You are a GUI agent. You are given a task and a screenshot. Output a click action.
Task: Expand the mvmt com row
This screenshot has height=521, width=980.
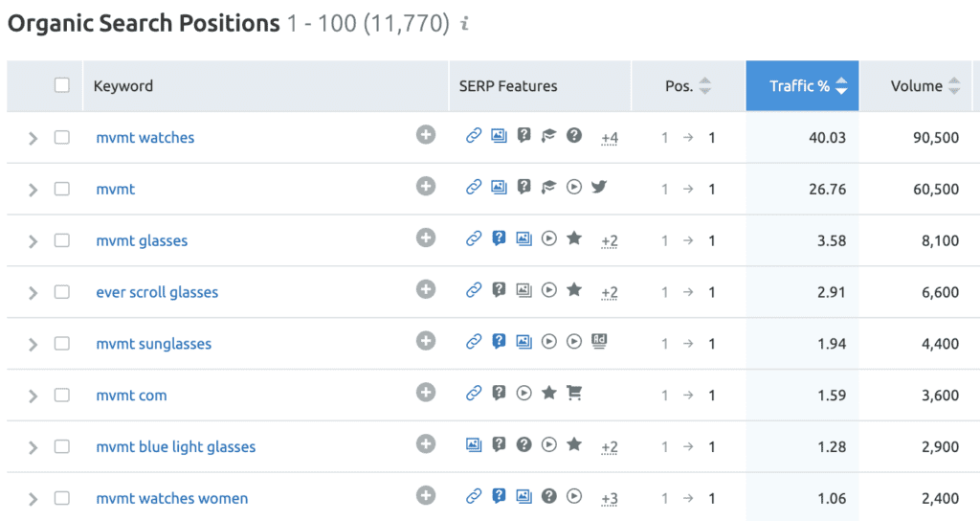(x=33, y=396)
